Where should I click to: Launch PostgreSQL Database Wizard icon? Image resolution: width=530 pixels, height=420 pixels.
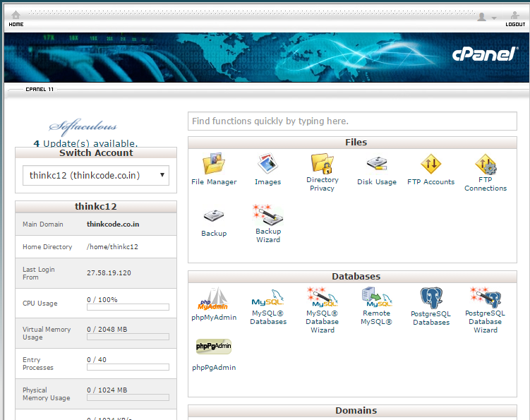click(486, 297)
